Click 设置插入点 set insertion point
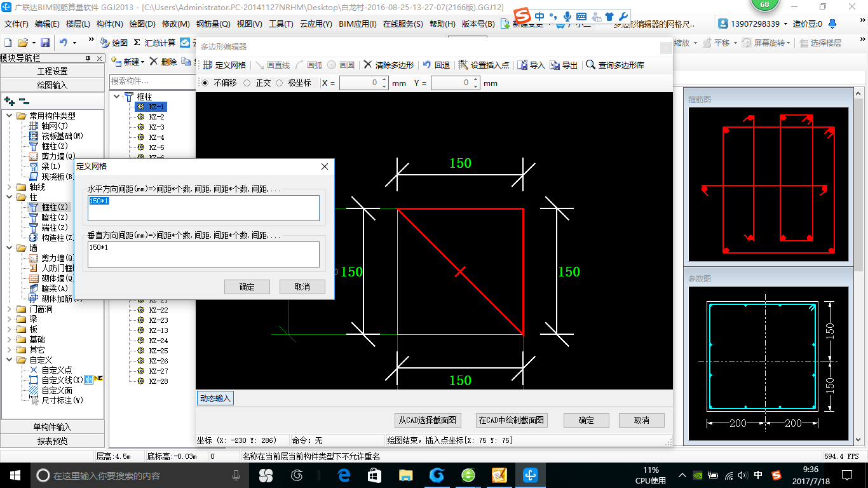Image resolution: width=868 pixels, height=488 pixels. pyautogui.click(x=484, y=65)
